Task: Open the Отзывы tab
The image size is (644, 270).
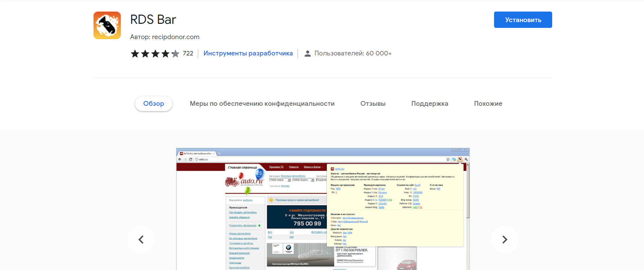Action: [373, 104]
